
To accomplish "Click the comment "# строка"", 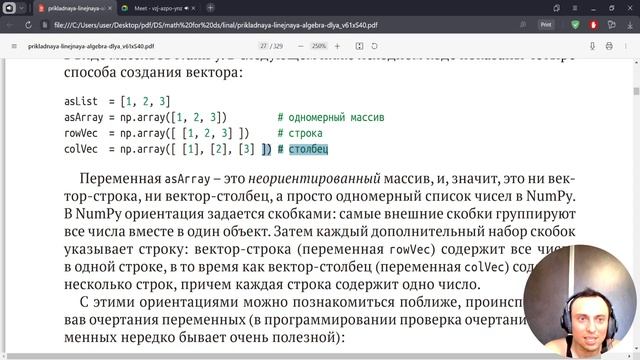I will click(x=300, y=133).
